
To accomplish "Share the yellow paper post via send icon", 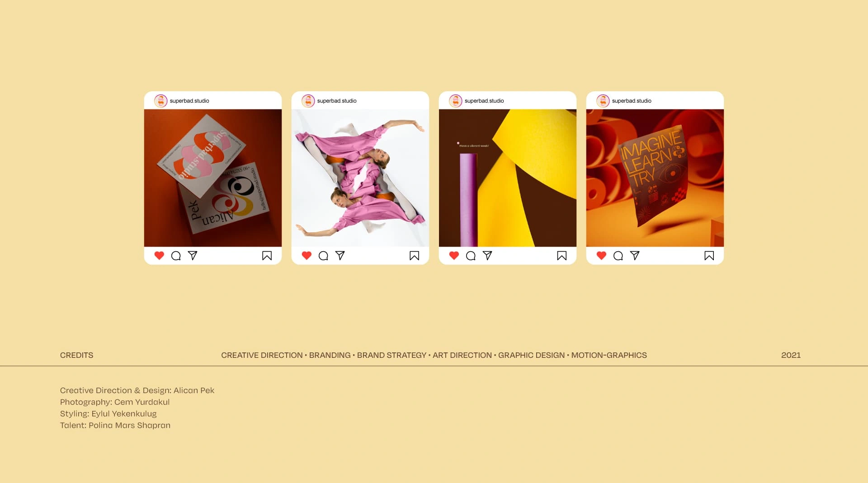I will (x=487, y=256).
